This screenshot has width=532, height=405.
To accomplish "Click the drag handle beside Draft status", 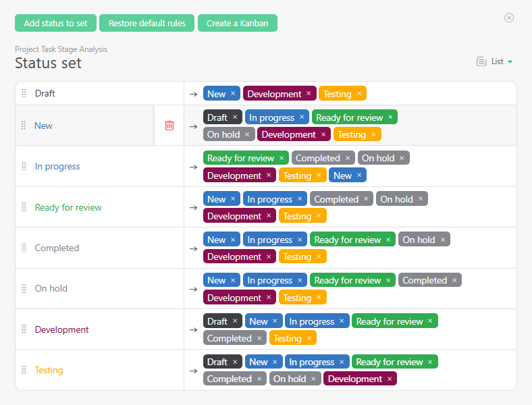I will [24, 94].
